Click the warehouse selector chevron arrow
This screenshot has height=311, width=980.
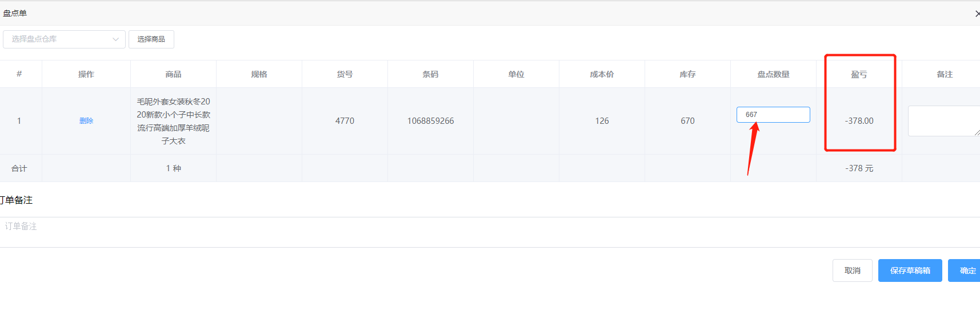[115, 39]
